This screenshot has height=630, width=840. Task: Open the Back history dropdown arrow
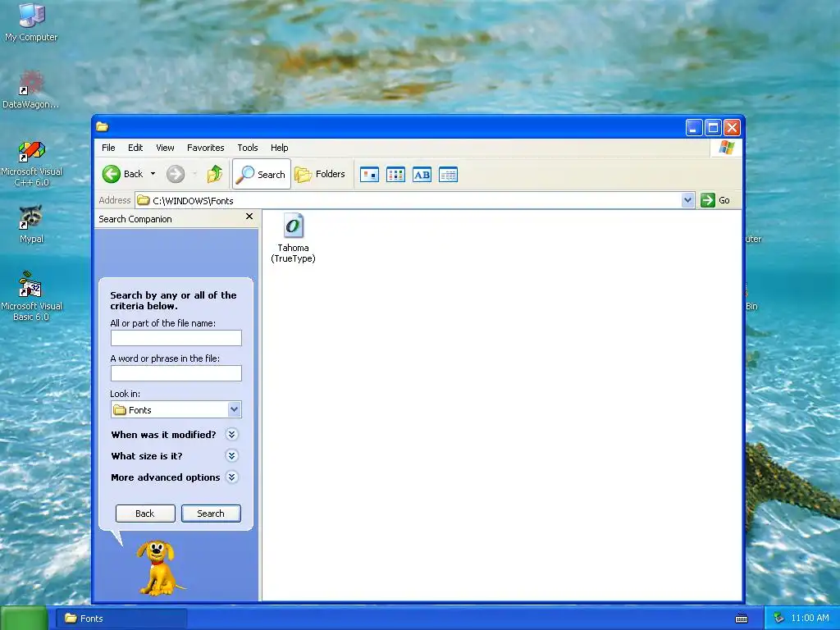click(x=153, y=174)
